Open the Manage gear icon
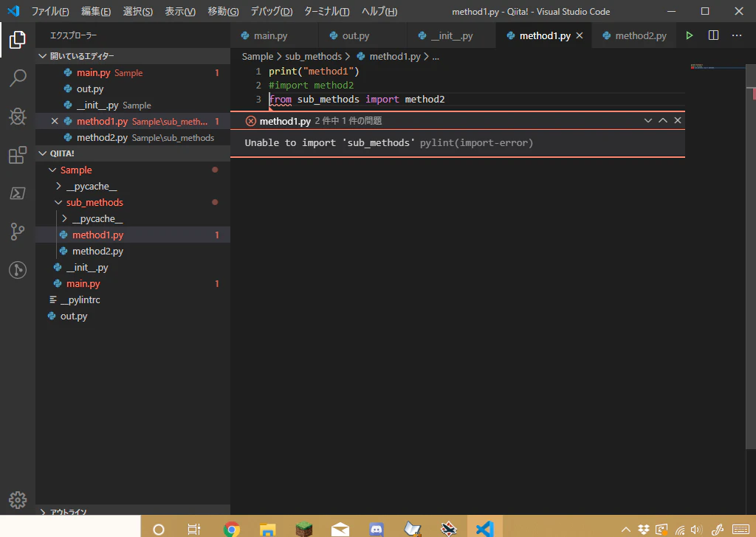The width and height of the screenshot is (756, 537). tap(18, 500)
